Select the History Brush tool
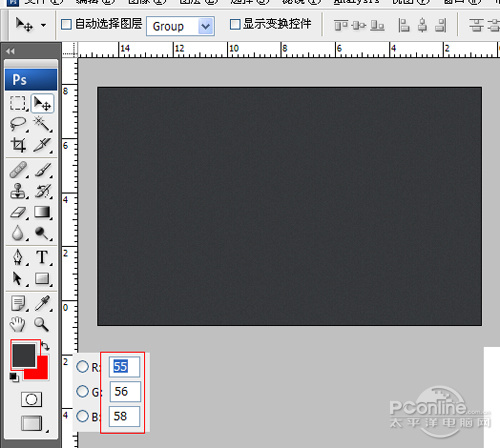The height and width of the screenshot is (448, 500). point(43,191)
